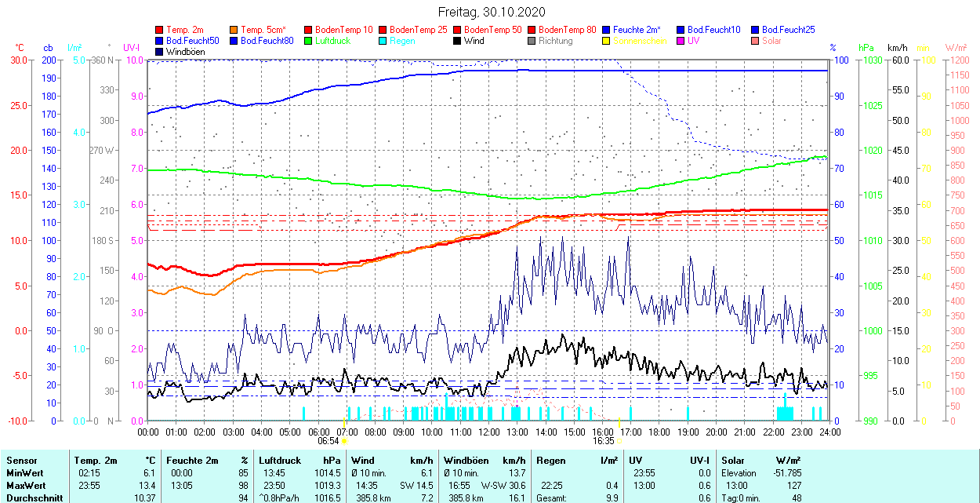Click the orange Temp. 5cm legend square
Screen dimensions: 980x503
pyautogui.click(x=234, y=30)
